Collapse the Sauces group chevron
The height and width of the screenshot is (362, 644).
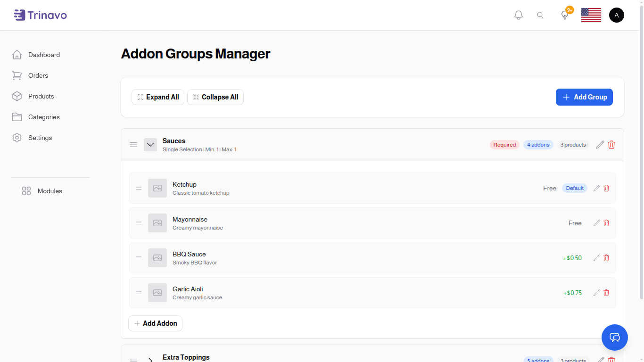(x=150, y=145)
